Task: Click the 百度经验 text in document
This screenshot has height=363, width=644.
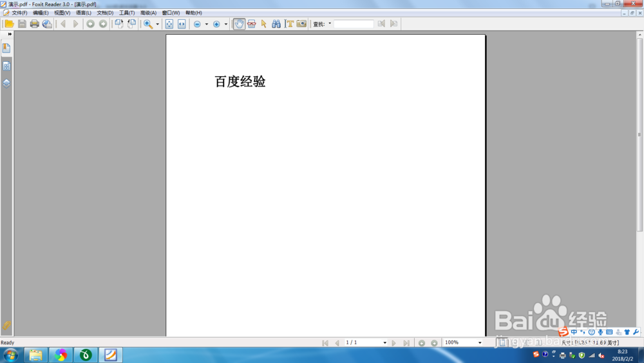Action: click(240, 81)
